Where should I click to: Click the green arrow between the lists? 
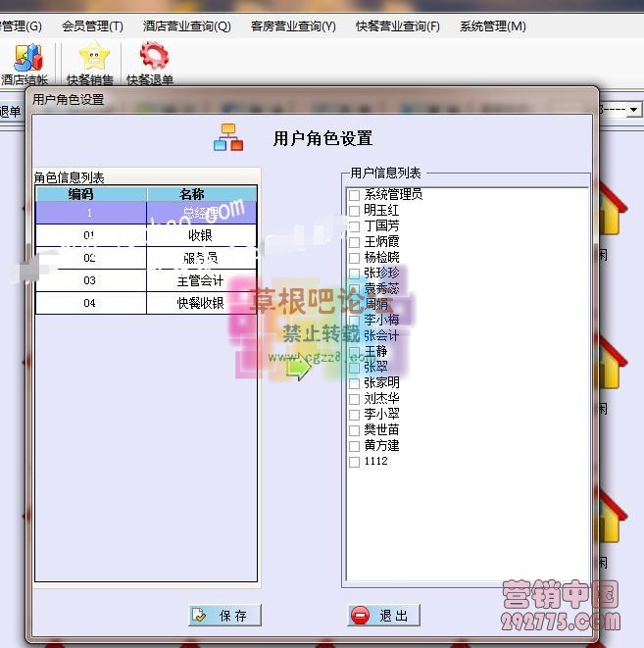298,368
